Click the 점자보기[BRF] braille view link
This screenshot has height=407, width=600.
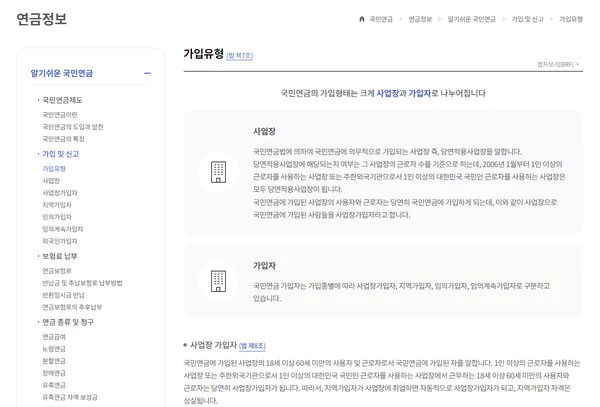[558, 64]
